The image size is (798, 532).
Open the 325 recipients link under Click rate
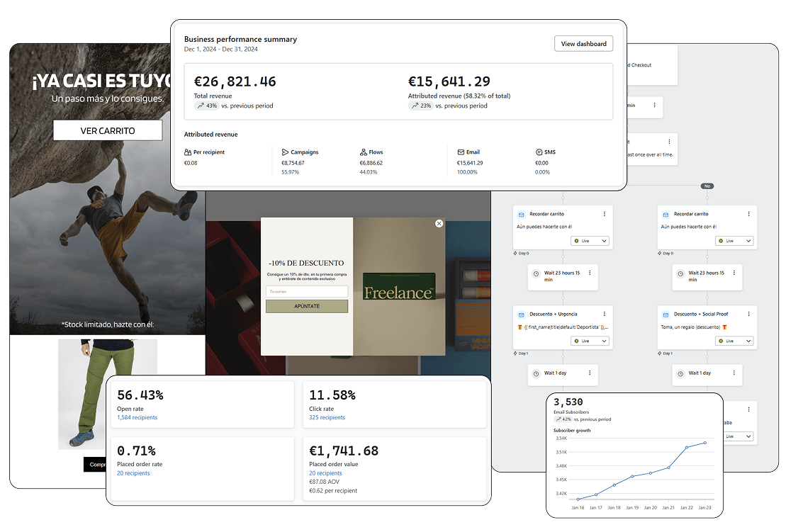tap(327, 417)
